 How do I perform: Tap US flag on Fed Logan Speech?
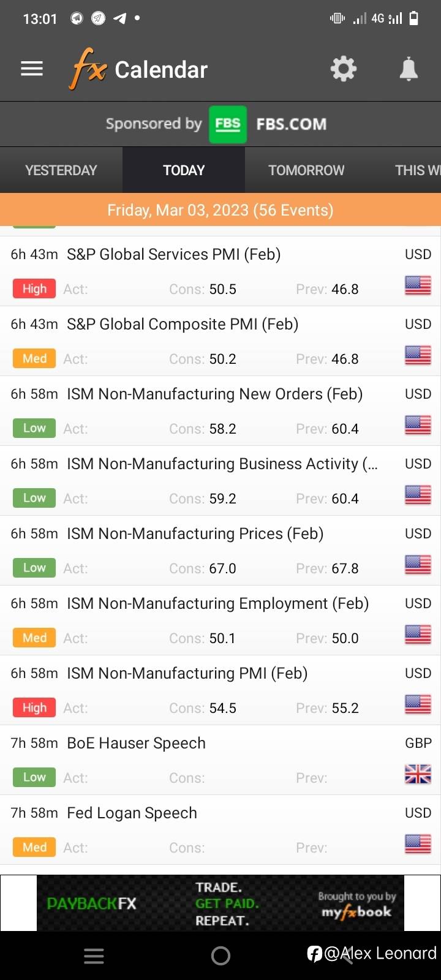click(x=418, y=844)
